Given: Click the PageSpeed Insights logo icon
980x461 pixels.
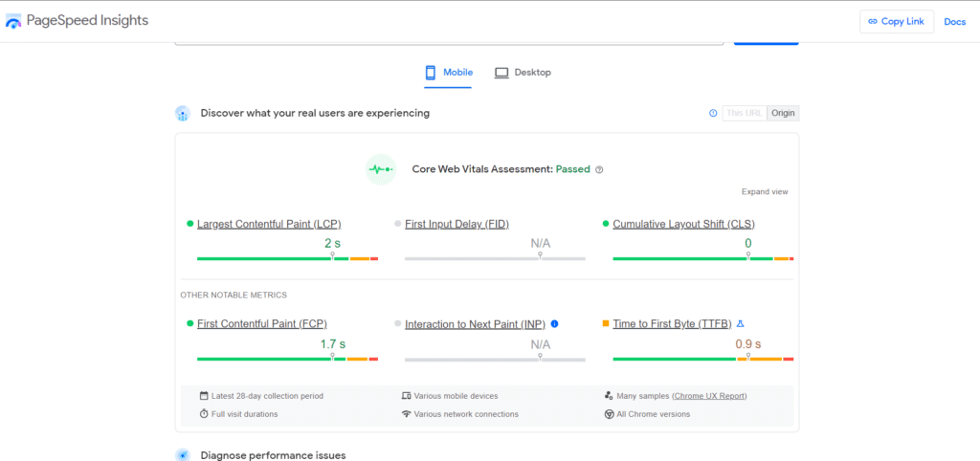Looking at the screenshot, I should point(13,21).
